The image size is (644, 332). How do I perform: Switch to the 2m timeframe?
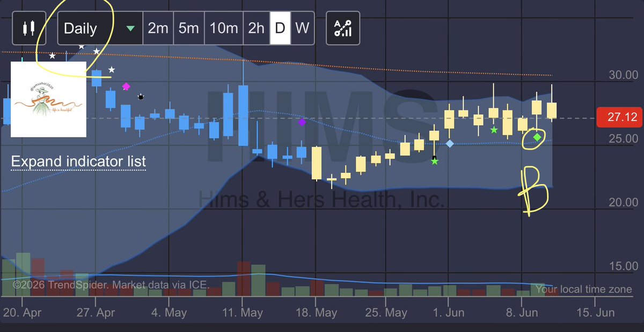coord(158,28)
